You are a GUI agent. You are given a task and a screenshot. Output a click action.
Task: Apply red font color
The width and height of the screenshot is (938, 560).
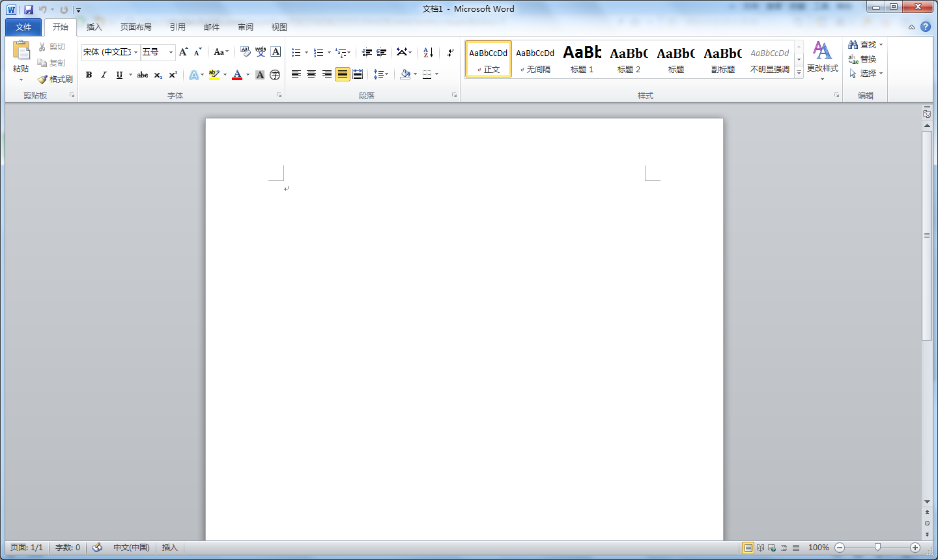tap(237, 75)
